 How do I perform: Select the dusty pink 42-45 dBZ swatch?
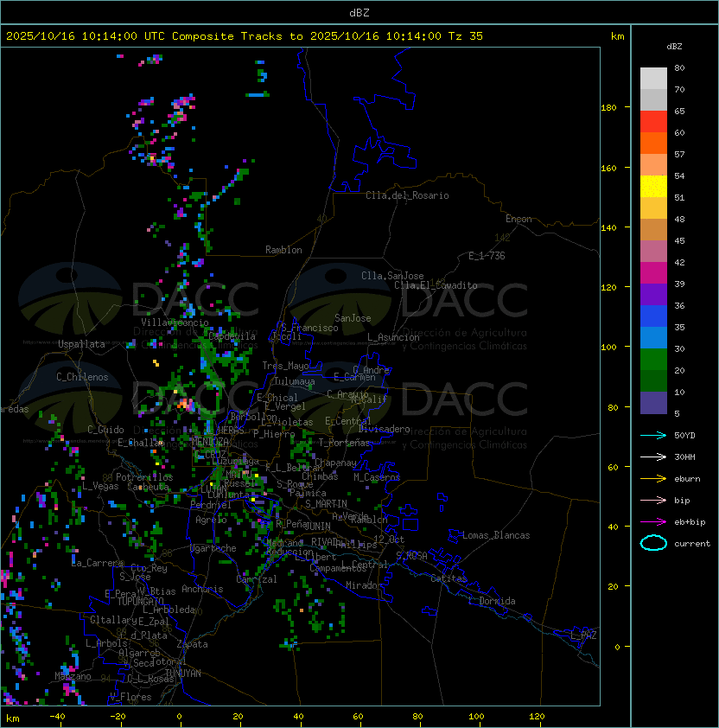(x=653, y=252)
